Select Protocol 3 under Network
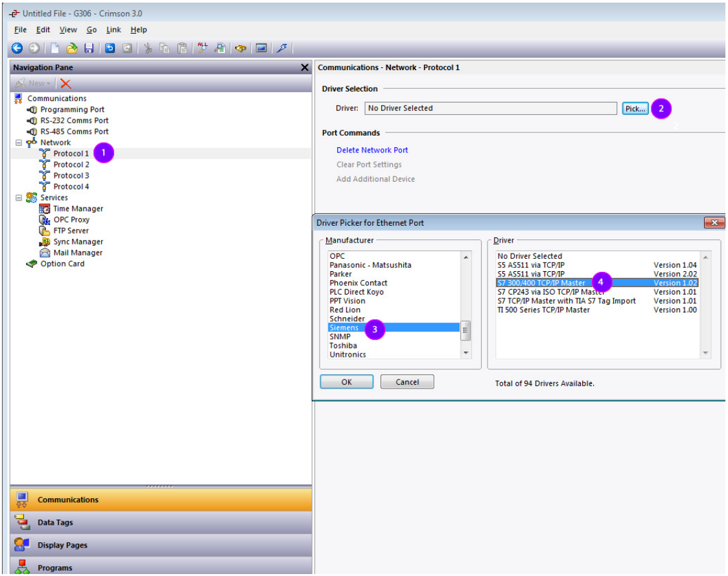Screen dimensions: 728x576 (71, 176)
